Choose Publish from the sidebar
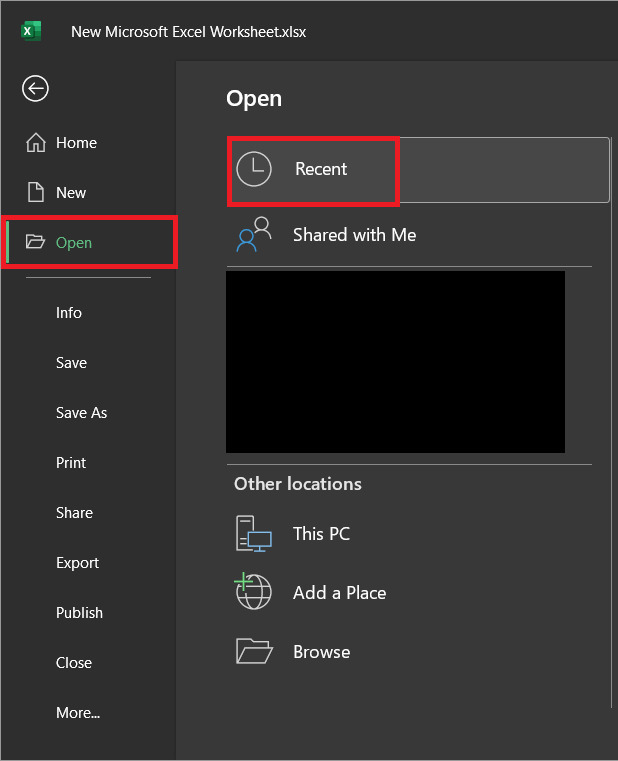The height and width of the screenshot is (761, 618). [x=79, y=613]
